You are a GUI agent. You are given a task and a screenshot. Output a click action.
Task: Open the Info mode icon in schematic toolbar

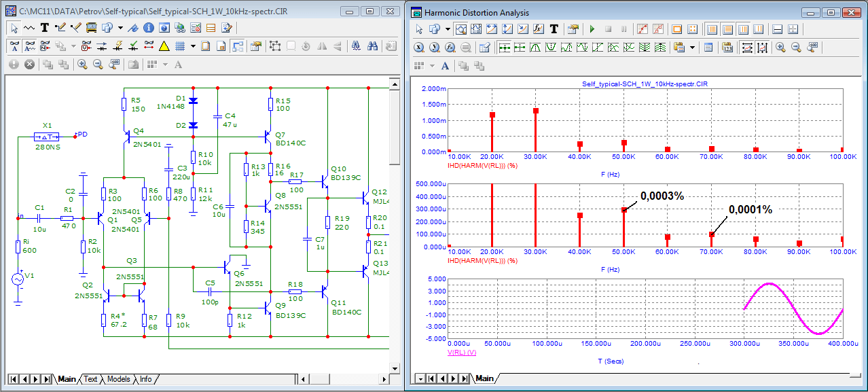[149, 28]
